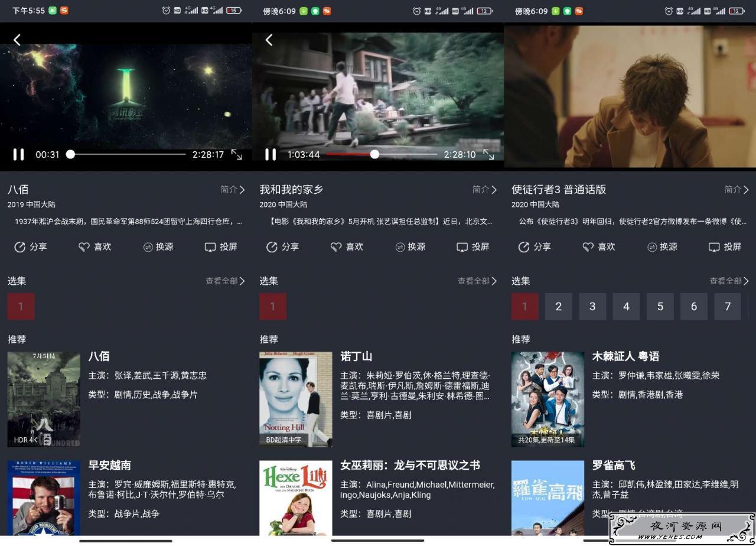The image size is (756, 546).
Task: Click the 使徒行者3 synopsis about 明年回归
Action: [633, 222]
